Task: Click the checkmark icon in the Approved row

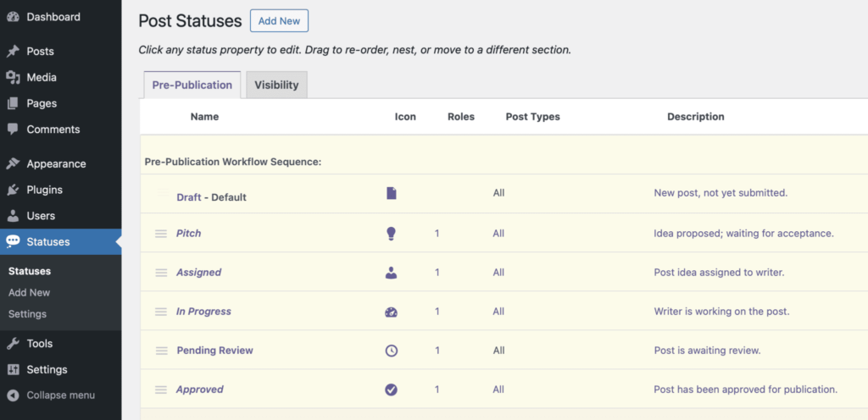Action: pyautogui.click(x=392, y=390)
